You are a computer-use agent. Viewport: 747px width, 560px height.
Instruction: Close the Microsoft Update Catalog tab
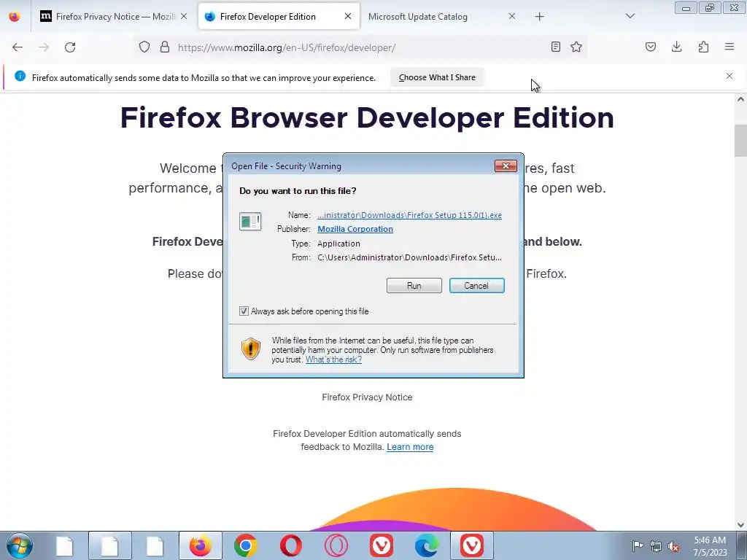[x=512, y=16]
